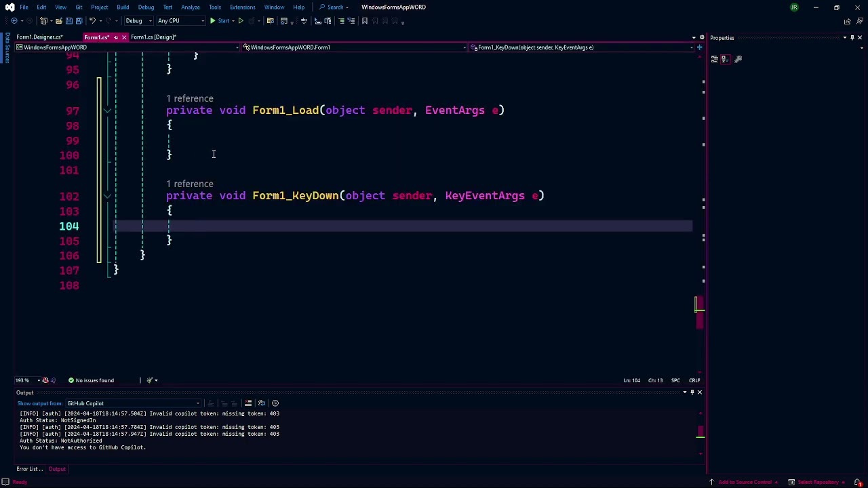Toggle pin on the Form1.cs tab
Viewport: 868px width, 488px height.
point(115,37)
